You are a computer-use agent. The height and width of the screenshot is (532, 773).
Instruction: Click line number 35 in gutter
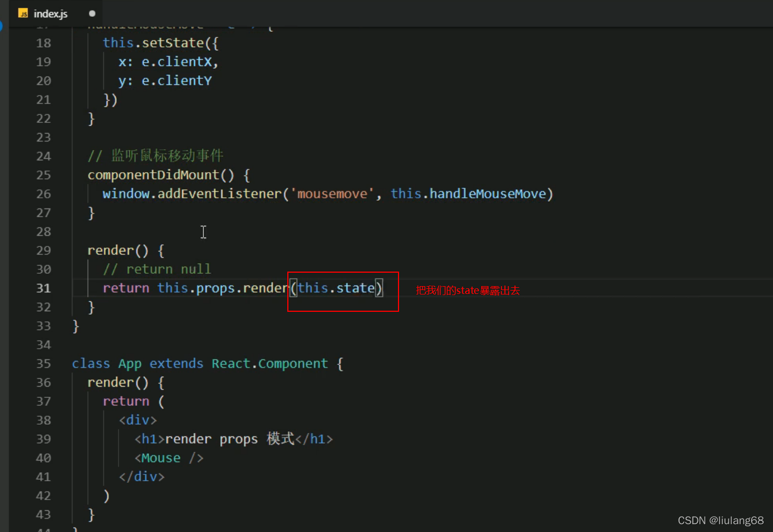44,364
